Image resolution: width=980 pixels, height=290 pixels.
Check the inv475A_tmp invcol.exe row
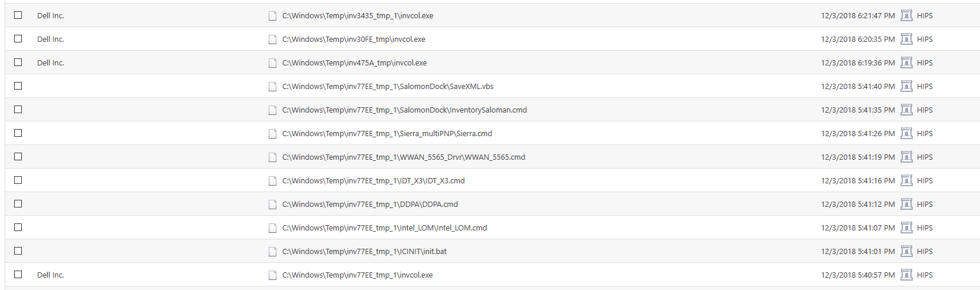18,62
